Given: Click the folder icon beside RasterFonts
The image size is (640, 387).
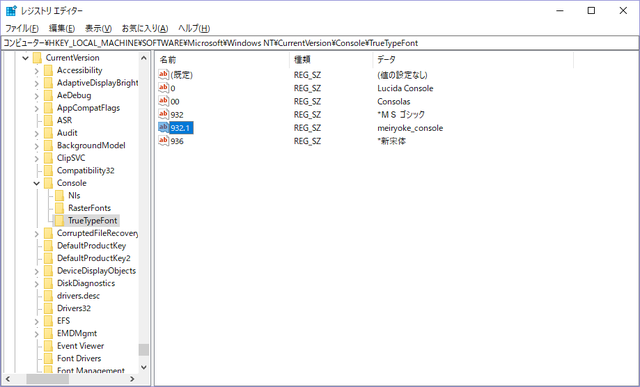Looking at the screenshot, I should 59,208.
